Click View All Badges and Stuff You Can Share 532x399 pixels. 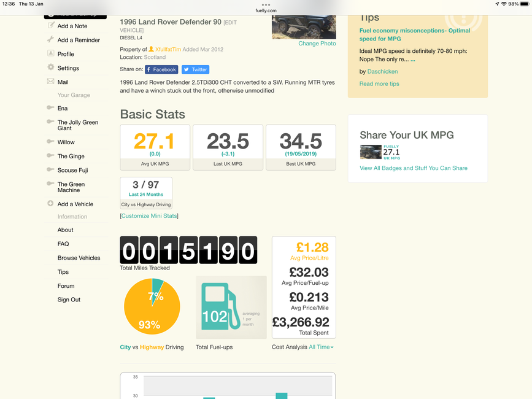[x=414, y=168]
